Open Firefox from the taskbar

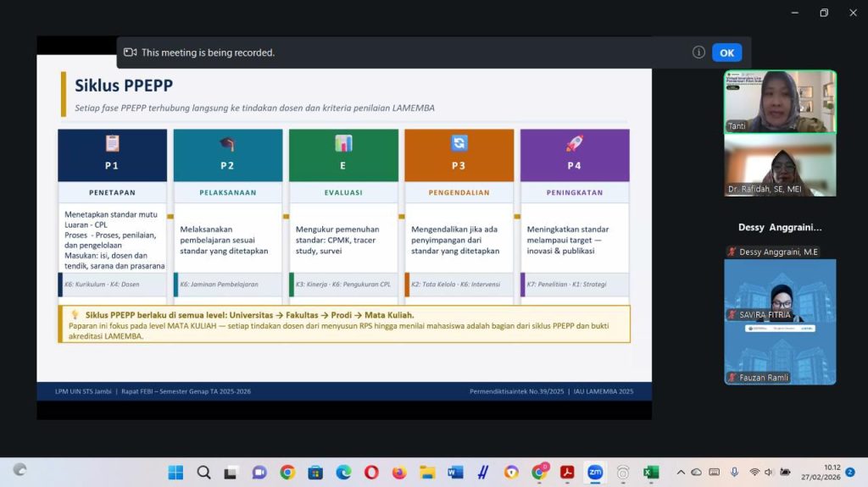coord(399,472)
